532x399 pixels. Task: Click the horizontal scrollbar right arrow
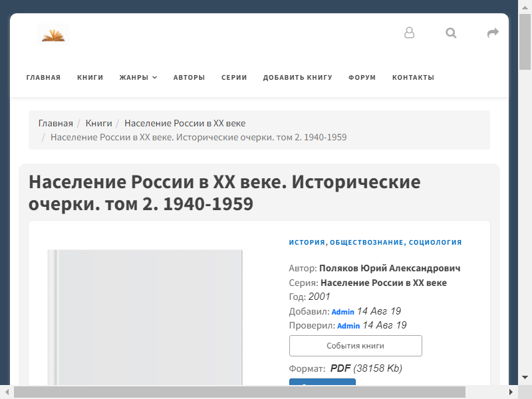(511, 392)
